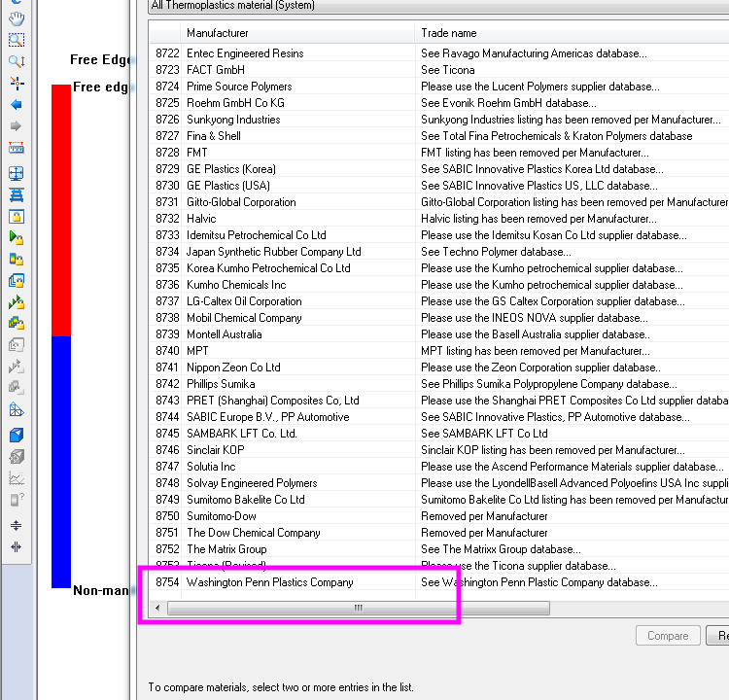Click the vertical split arrows icon

(17, 547)
